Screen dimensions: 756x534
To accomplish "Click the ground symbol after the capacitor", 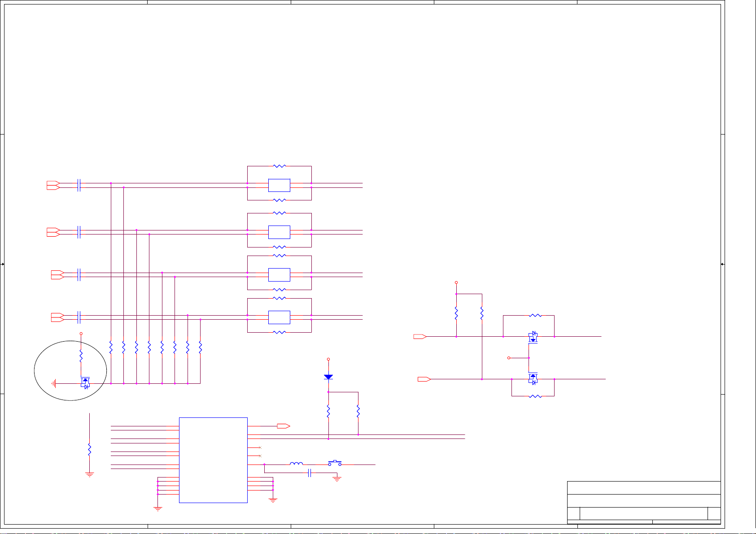I will 337,479.
